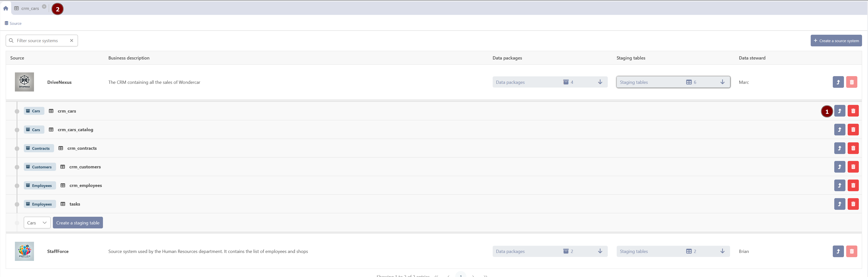Clear the source systems filter
Viewport: 868px width, 277px height.
71,40
